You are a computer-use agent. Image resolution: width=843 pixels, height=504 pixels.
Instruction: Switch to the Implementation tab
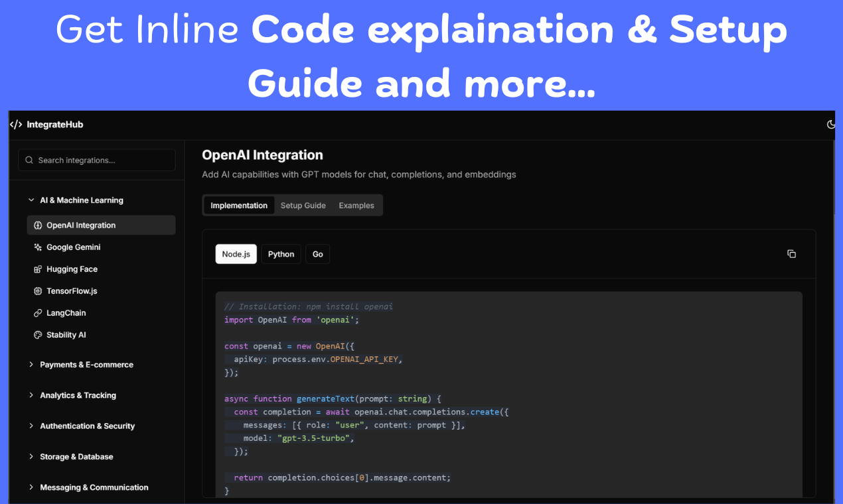coord(239,206)
